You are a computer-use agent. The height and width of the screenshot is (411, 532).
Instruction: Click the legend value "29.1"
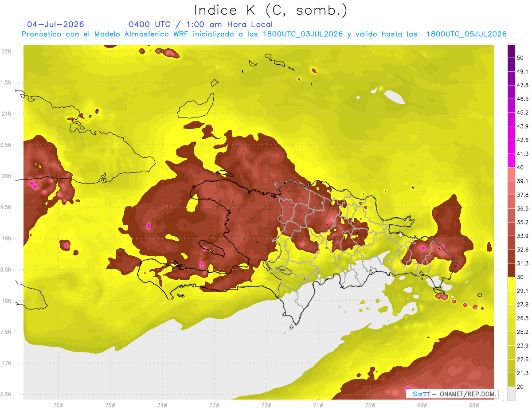(x=522, y=291)
